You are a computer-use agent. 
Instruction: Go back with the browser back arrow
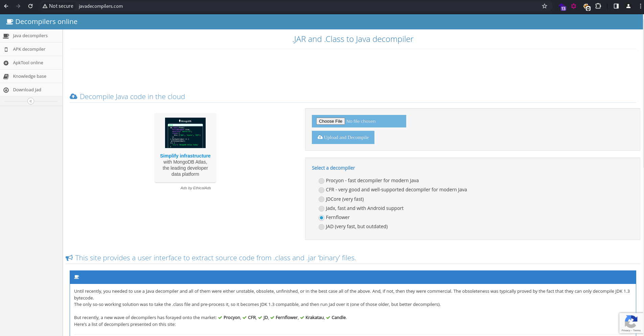[6, 6]
